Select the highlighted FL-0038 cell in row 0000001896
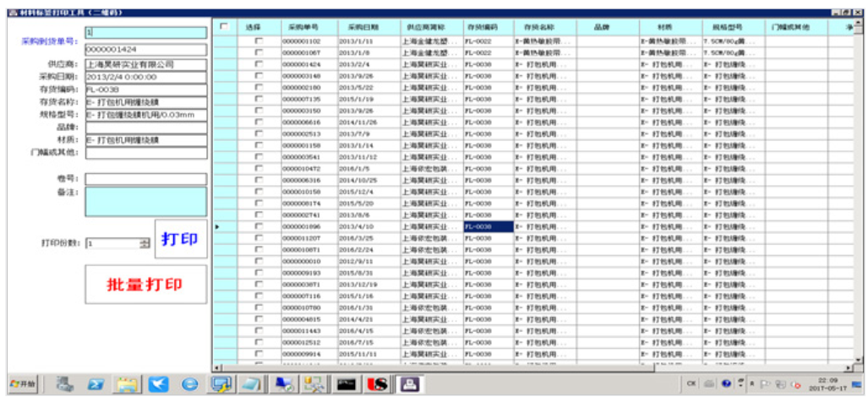This screenshot has width=868, height=397. click(x=489, y=226)
